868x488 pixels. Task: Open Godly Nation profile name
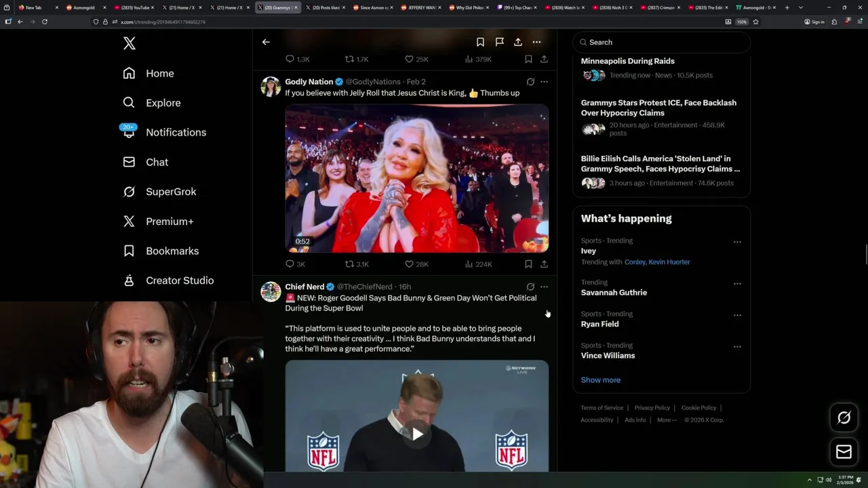309,82
